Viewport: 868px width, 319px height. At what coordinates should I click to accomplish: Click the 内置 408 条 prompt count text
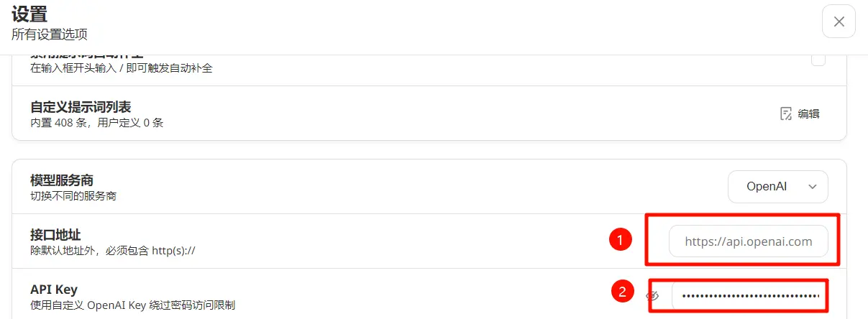(x=66, y=123)
